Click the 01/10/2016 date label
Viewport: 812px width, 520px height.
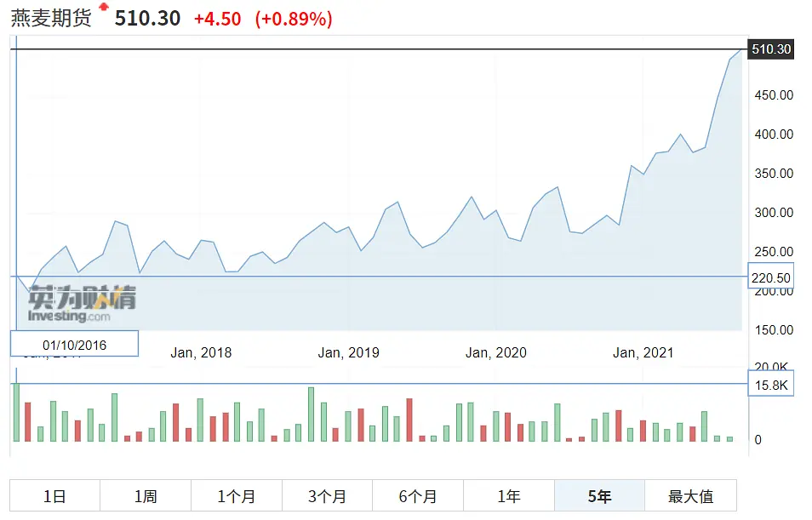74,344
